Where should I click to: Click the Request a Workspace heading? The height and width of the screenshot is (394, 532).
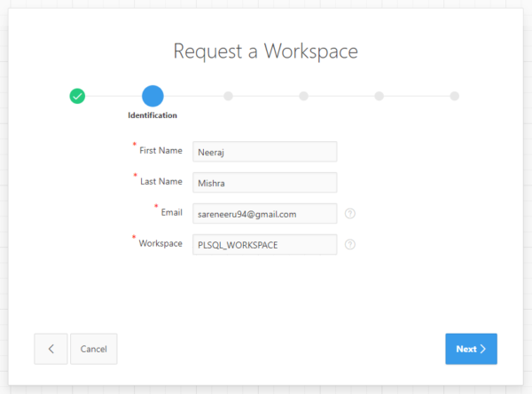point(266,51)
